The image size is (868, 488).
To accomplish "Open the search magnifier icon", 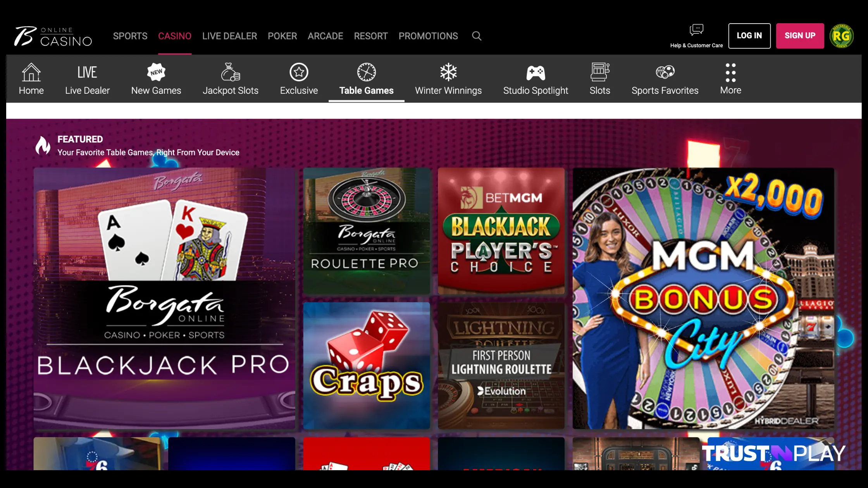I will coord(477,36).
